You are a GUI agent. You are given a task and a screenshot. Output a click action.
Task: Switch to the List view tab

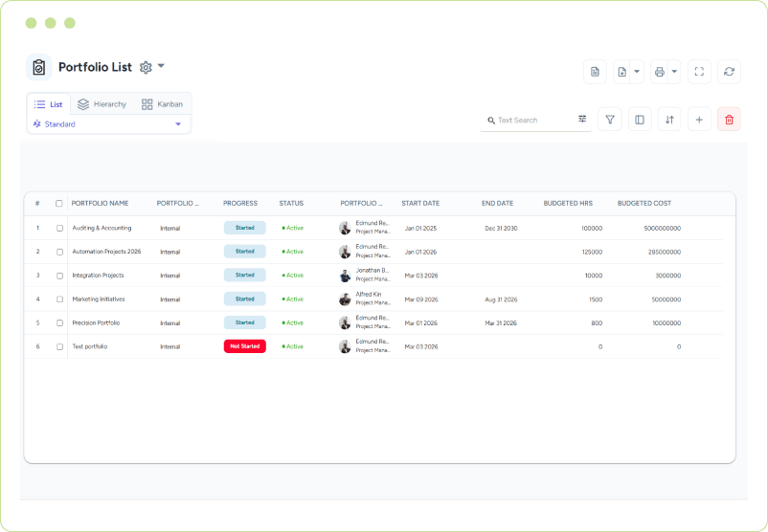click(x=49, y=104)
